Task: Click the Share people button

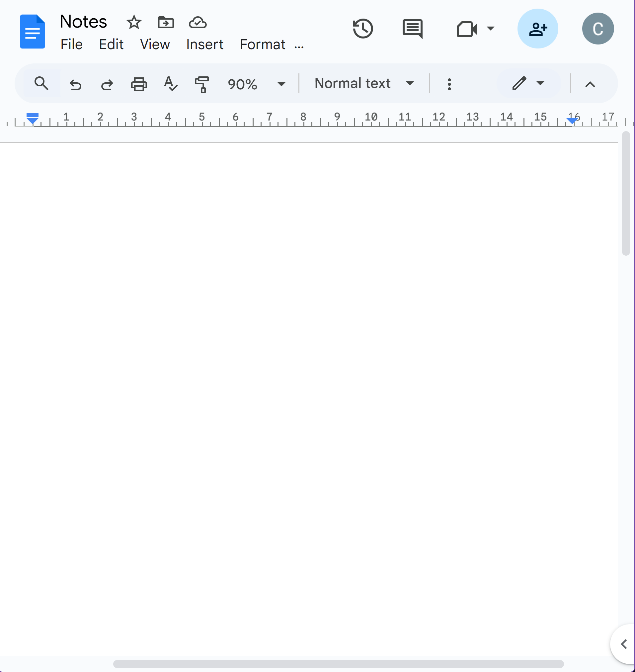Action: pyautogui.click(x=537, y=29)
